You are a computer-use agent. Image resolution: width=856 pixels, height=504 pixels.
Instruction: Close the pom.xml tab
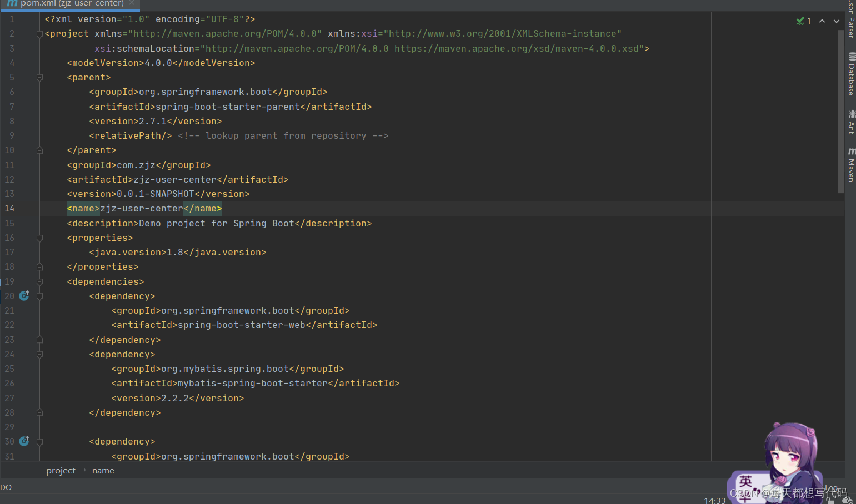coord(131,3)
